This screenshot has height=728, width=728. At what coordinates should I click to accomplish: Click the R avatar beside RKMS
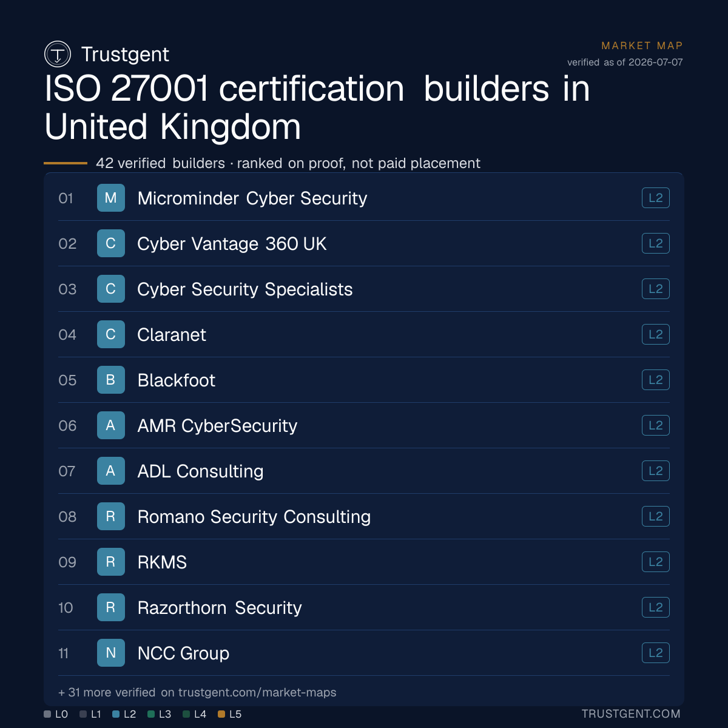pos(111,562)
